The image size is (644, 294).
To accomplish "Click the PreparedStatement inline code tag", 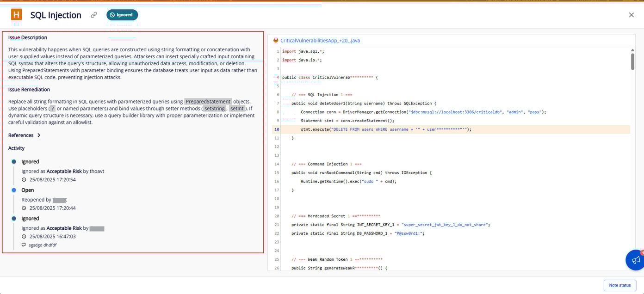I will tap(208, 102).
